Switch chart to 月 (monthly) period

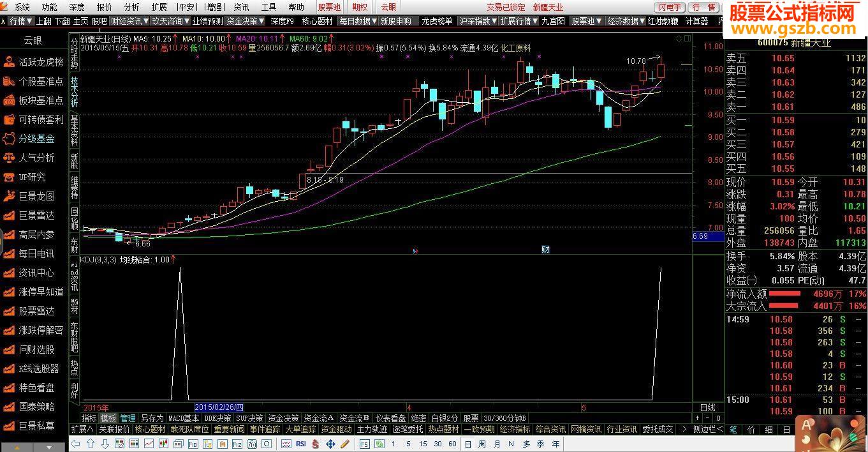tap(497, 444)
